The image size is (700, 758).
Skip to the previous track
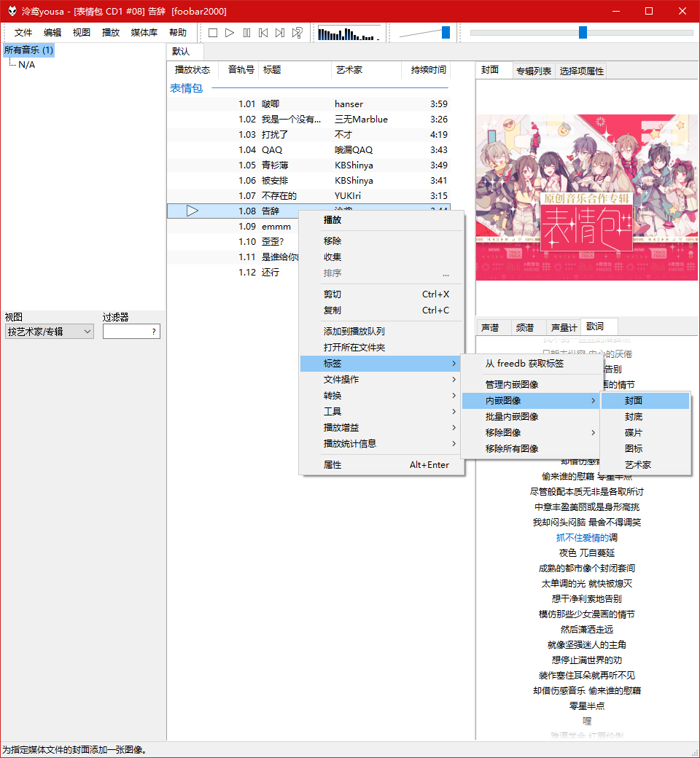(x=263, y=33)
